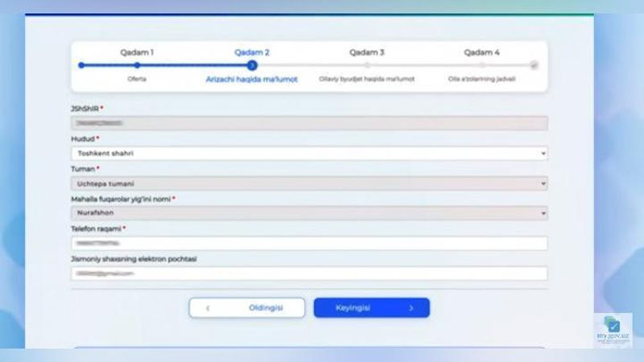The height and width of the screenshot is (362, 644).
Task: Click the JShShIR input field
Action: coord(309,123)
